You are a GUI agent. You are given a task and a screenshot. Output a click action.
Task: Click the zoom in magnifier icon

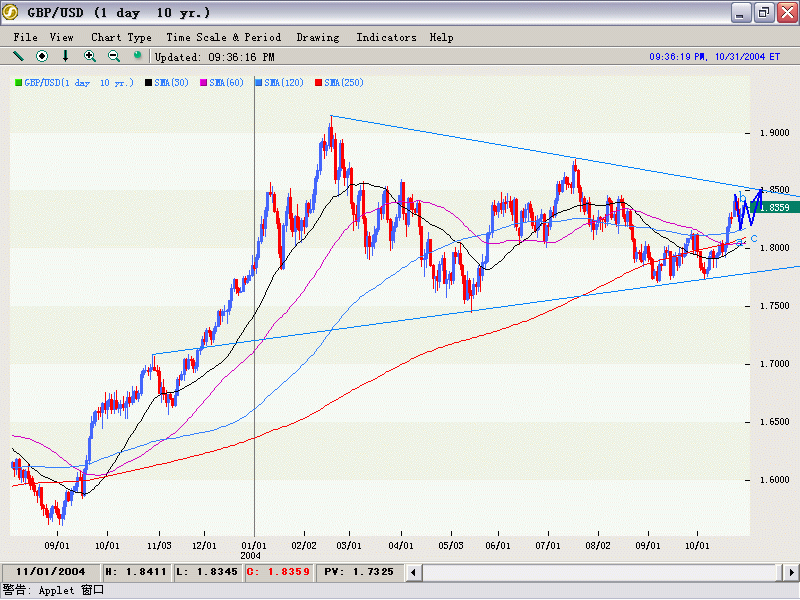90,56
